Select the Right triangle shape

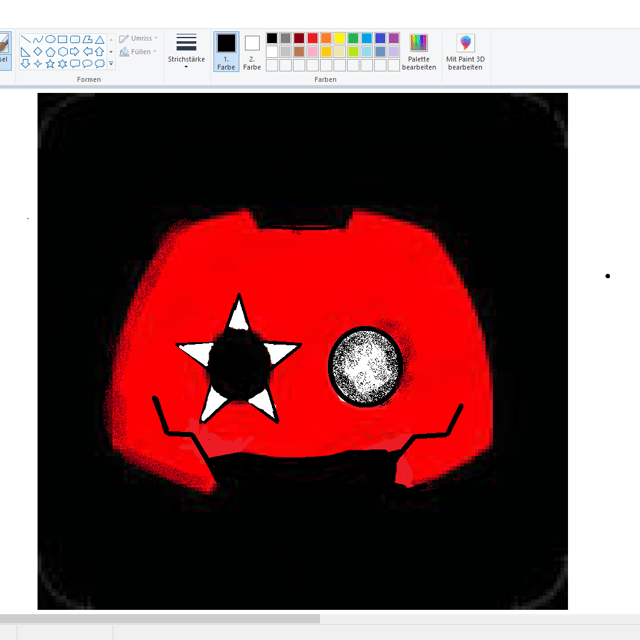click(x=25, y=51)
